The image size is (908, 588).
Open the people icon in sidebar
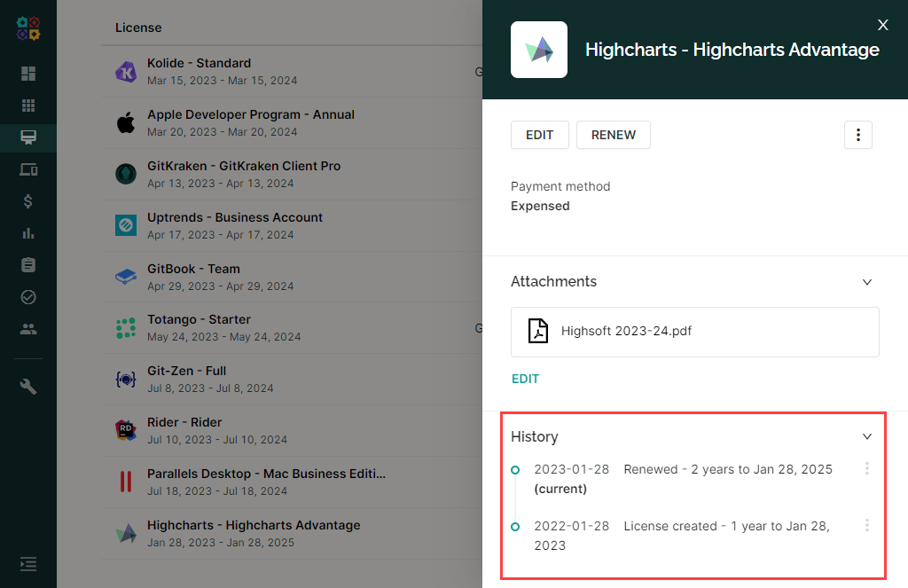(x=28, y=329)
